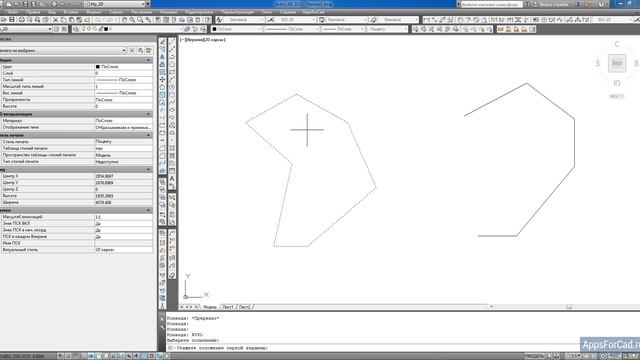This screenshot has height=360, width=640.
Task: Click the Zoom Window icon
Action: [x=140, y=20]
